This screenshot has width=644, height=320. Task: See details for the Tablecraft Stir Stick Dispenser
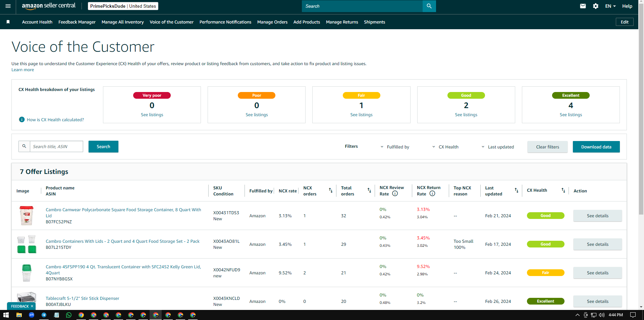pyautogui.click(x=597, y=301)
